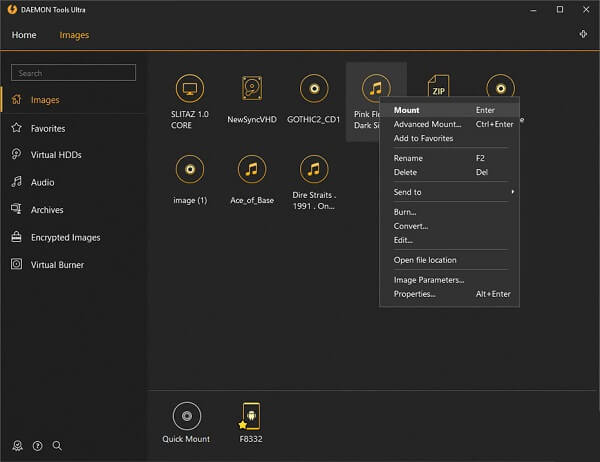This screenshot has height=462, width=600.
Task: Select the ZIP archive icon
Action: (438, 86)
